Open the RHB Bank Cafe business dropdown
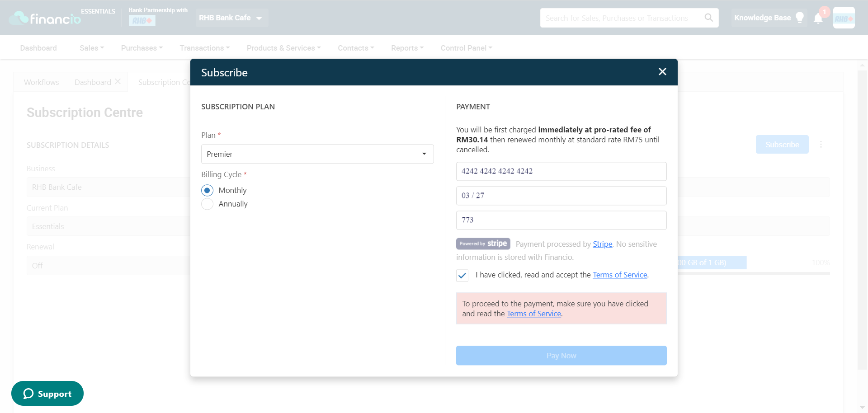 pyautogui.click(x=231, y=18)
